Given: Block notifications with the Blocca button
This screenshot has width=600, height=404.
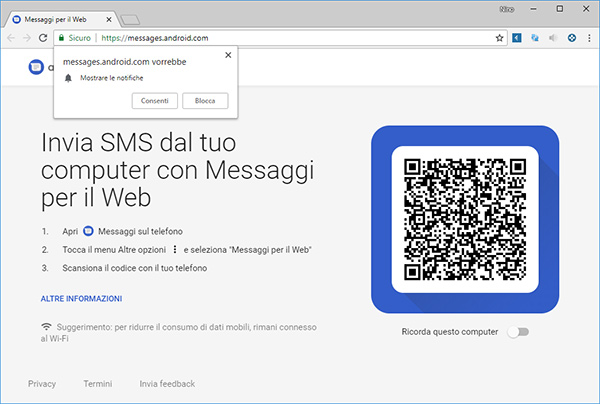Looking at the screenshot, I should 205,101.
